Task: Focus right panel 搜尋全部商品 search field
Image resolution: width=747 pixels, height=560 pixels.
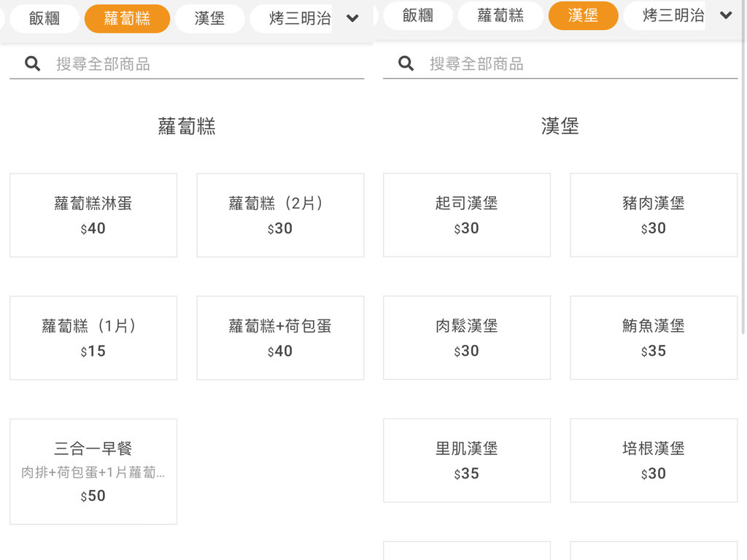Action: tap(560, 63)
